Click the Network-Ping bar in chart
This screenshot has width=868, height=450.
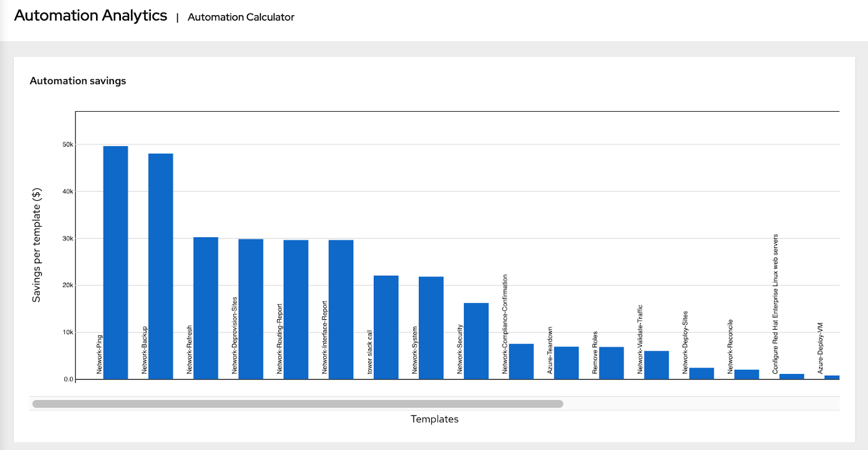coord(116,263)
